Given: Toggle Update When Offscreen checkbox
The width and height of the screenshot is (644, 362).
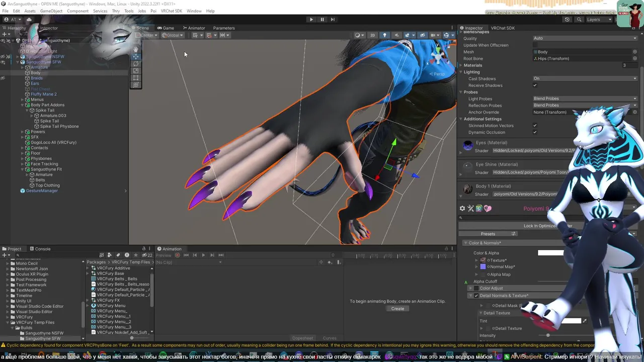Looking at the screenshot, I should (535, 45).
